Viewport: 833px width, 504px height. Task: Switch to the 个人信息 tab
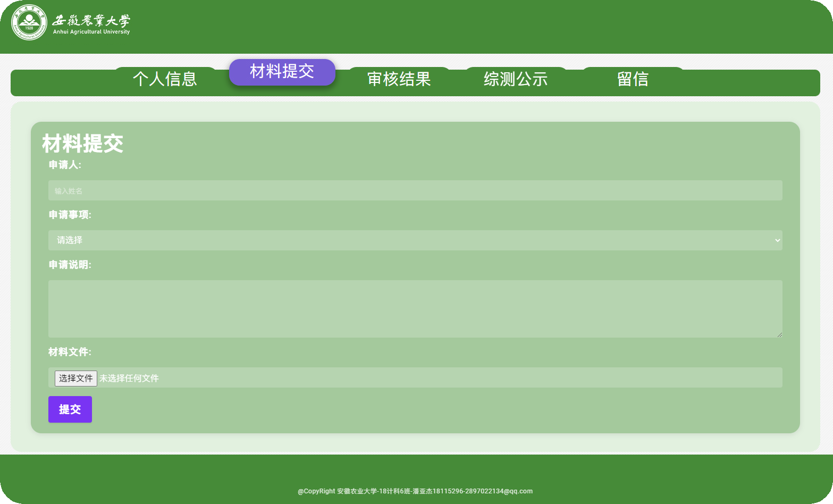tap(165, 79)
